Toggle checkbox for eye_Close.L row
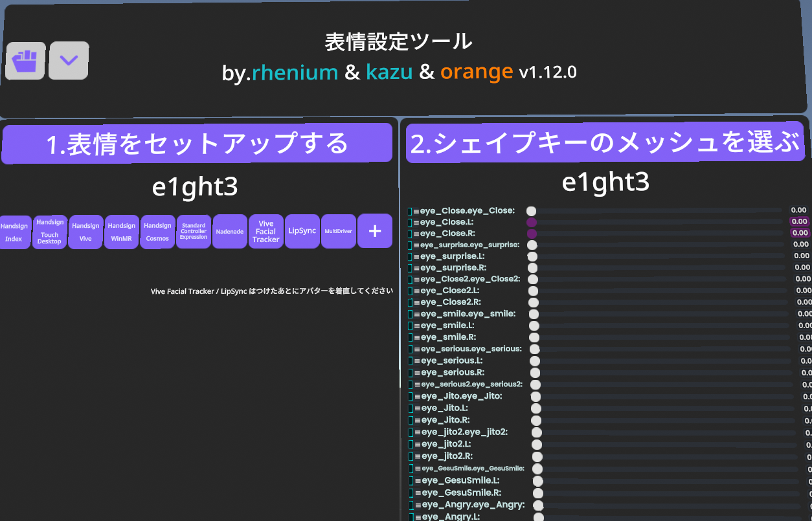Screen dimensions: 812x521 (410, 222)
